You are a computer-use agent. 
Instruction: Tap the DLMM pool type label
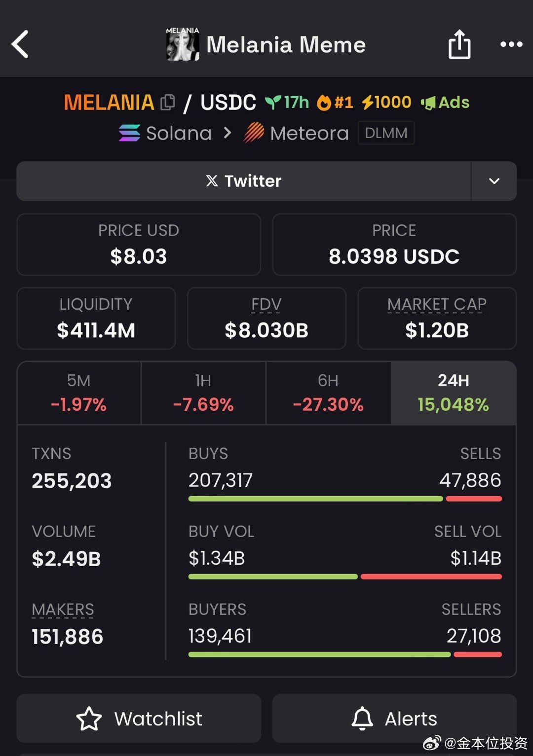coord(386,133)
